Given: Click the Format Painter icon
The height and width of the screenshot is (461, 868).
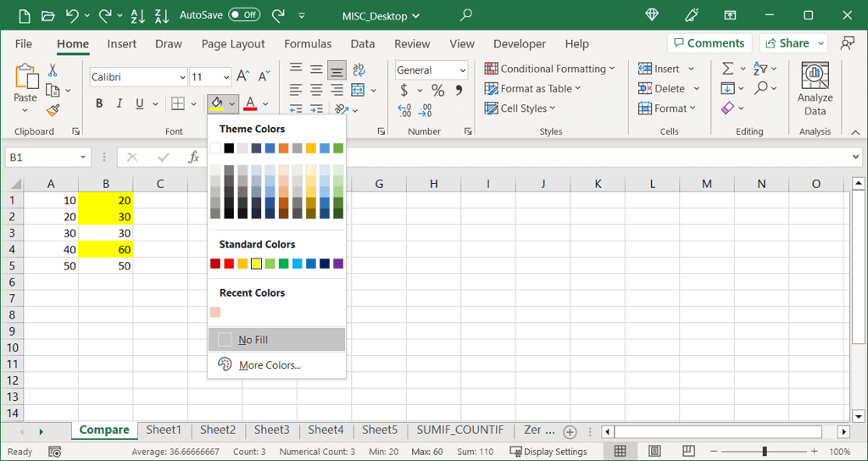Looking at the screenshot, I should click(53, 110).
